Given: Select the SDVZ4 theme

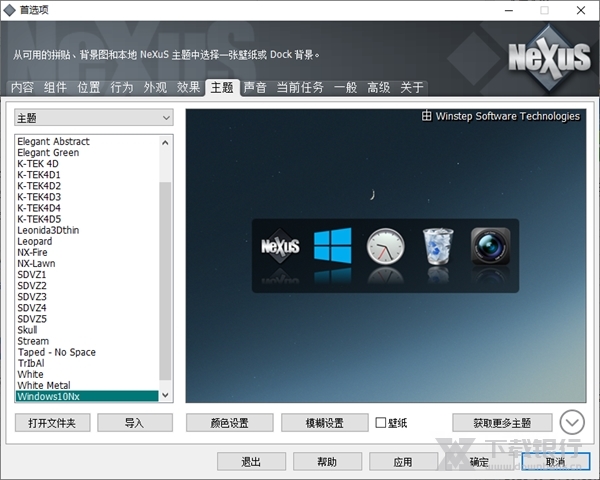Looking at the screenshot, I should pos(87,308).
